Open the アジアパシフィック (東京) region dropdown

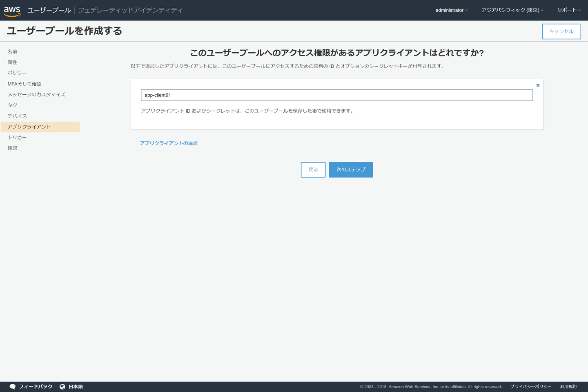(x=512, y=10)
